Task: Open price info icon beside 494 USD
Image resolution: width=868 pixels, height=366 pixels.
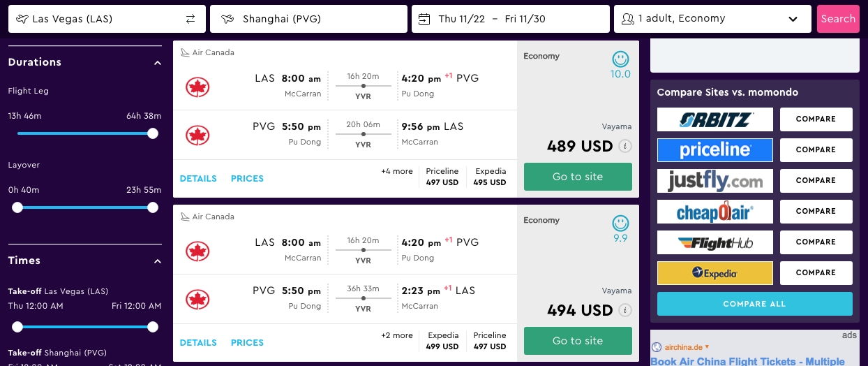Action: tap(625, 311)
